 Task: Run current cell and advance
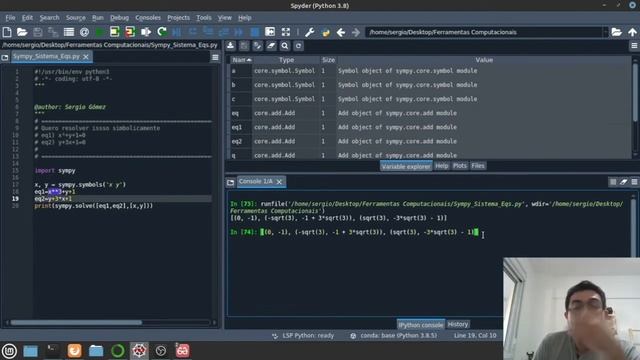coord(130,32)
